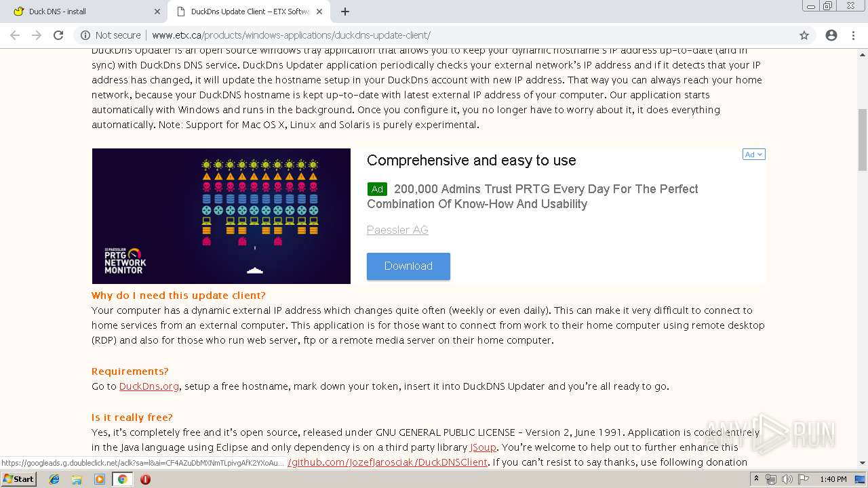This screenshot has height=488, width=868.
Task: Reload the current page
Action: 58,35
